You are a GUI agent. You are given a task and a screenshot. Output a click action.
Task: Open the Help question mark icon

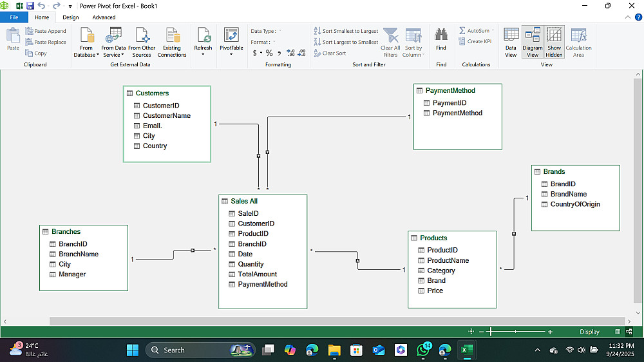(638, 17)
